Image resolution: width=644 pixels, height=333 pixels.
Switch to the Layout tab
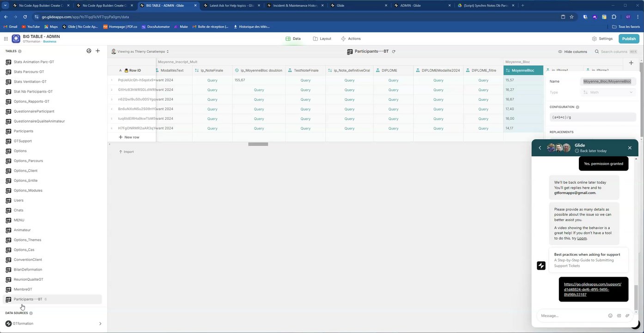coord(322,39)
